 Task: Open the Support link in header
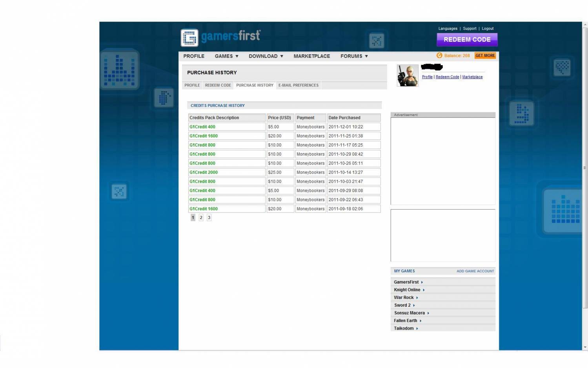point(470,29)
